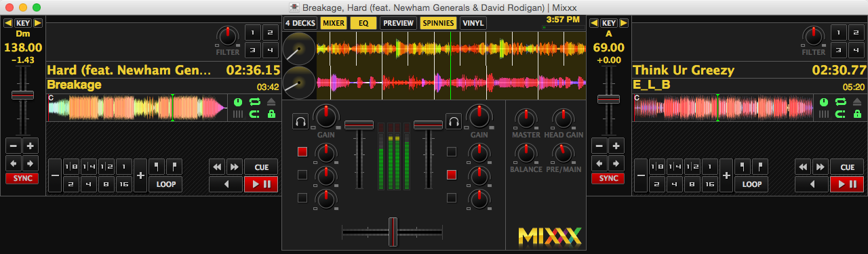Eject track from E_L_B deck

coord(857,102)
